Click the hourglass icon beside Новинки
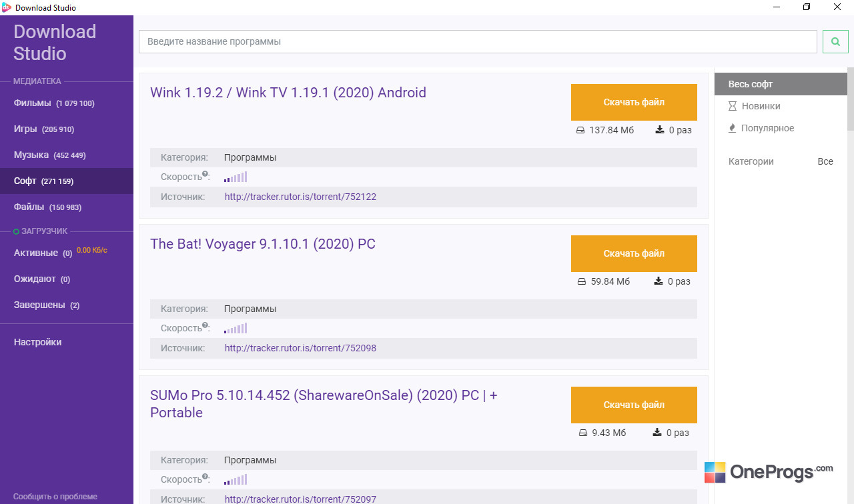This screenshot has width=854, height=504. 733,106
